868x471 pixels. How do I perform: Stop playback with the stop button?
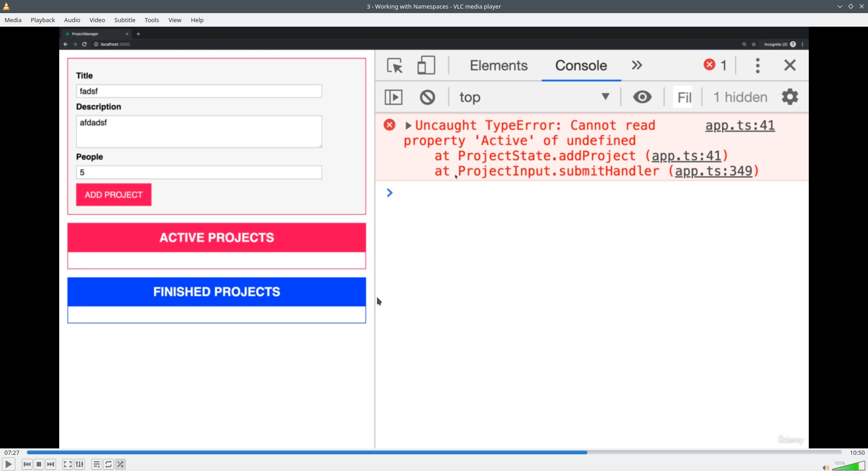(39, 464)
